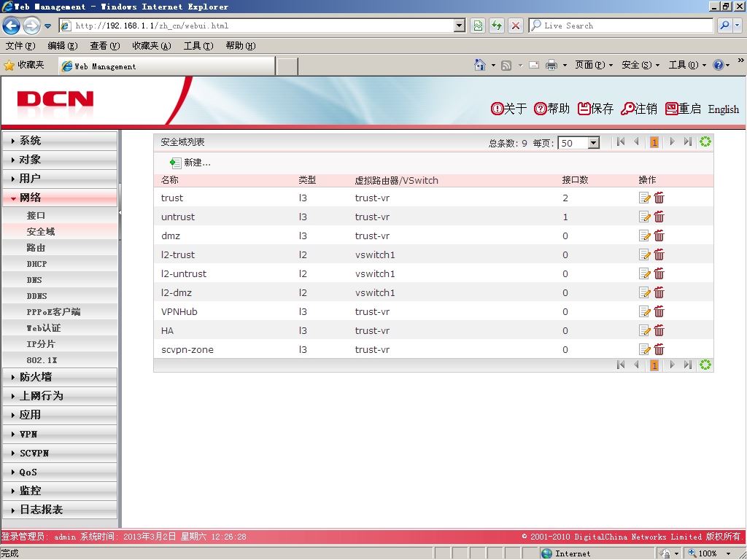747x560 pixels.
Task: Delete the trust zone entry
Action: click(659, 198)
